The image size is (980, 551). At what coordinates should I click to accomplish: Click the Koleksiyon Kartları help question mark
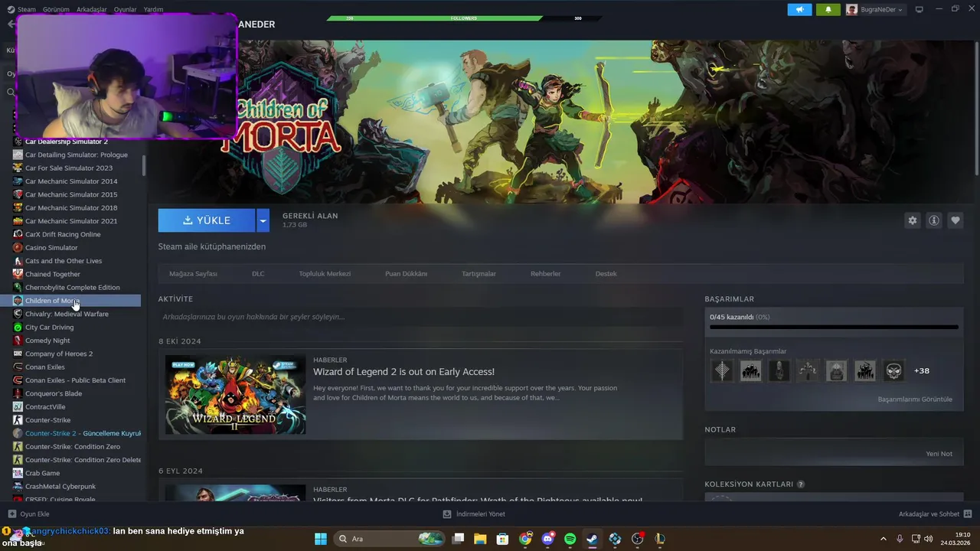(x=801, y=484)
